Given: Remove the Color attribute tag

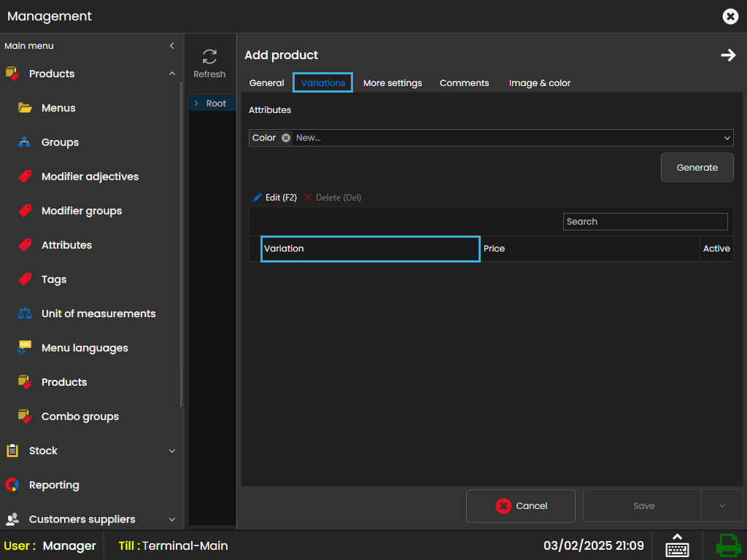Looking at the screenshot, I should coord(286,138).
